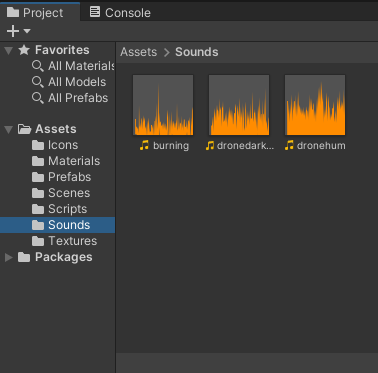
Task: Click the Console tab log icon
Action: [95, 12]
